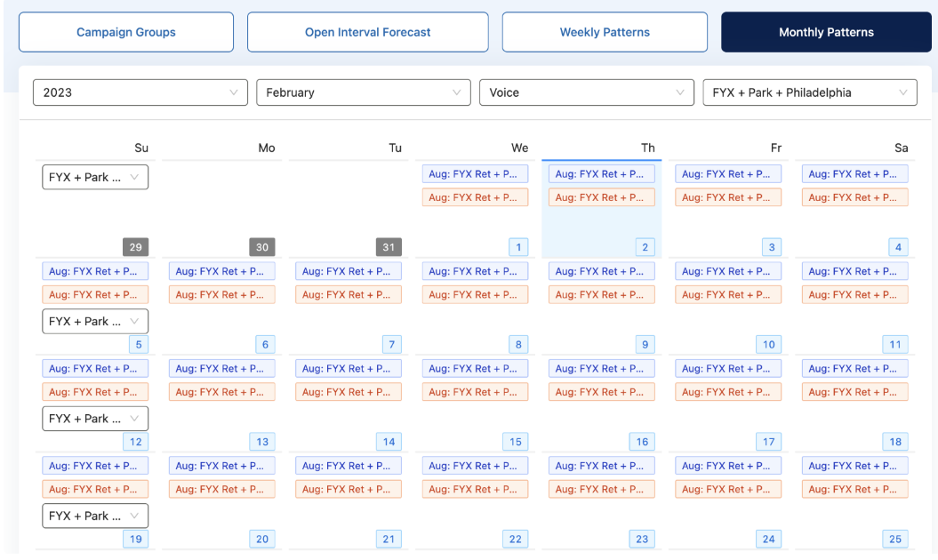
Task: Select the blue Aug: FYX Ret event on Saturday the 11th
Action: (854, 368)
